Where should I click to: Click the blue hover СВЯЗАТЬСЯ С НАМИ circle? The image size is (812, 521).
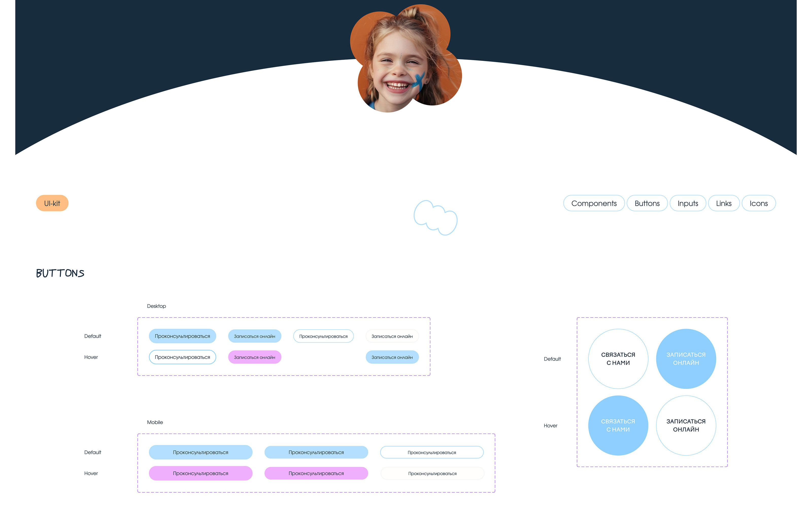[x=618, y=425]
